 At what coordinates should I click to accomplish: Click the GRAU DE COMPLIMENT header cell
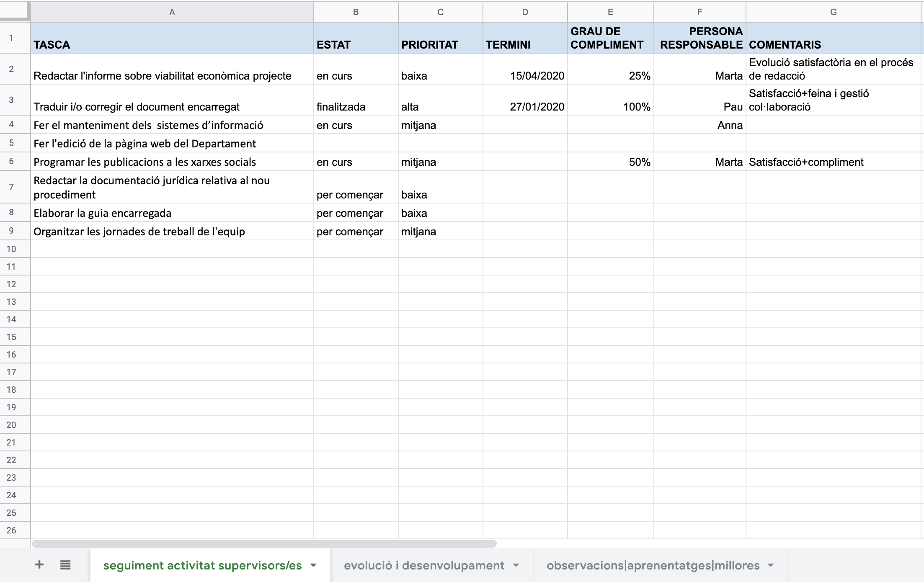tap(610, 38)
